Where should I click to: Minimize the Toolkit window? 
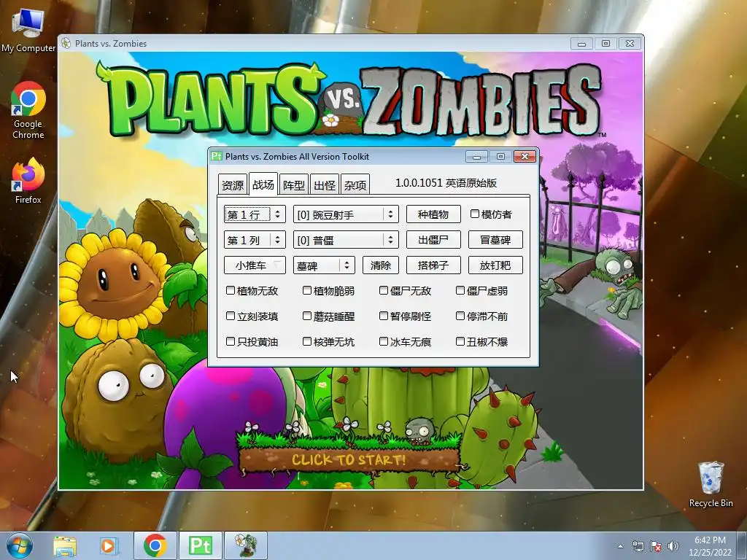476,157
